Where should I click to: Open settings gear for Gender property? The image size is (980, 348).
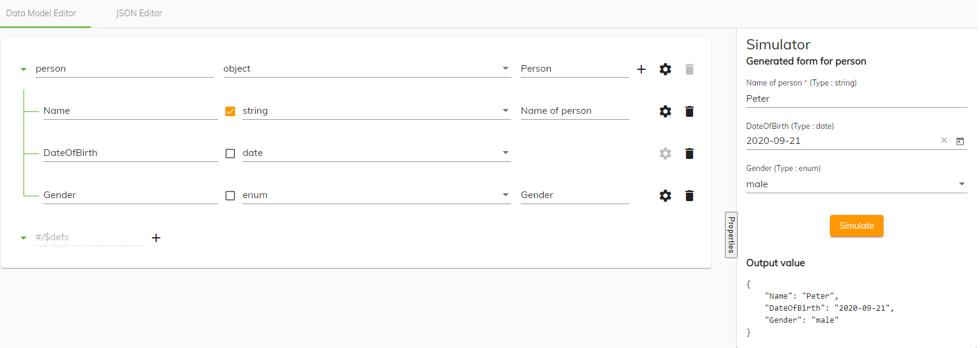(665, 196)
